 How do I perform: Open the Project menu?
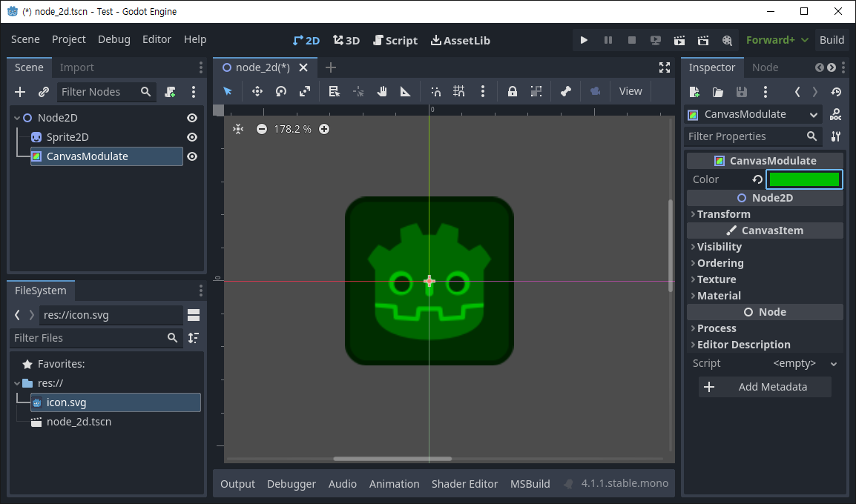pyautogui.click(x=69, y=39)
